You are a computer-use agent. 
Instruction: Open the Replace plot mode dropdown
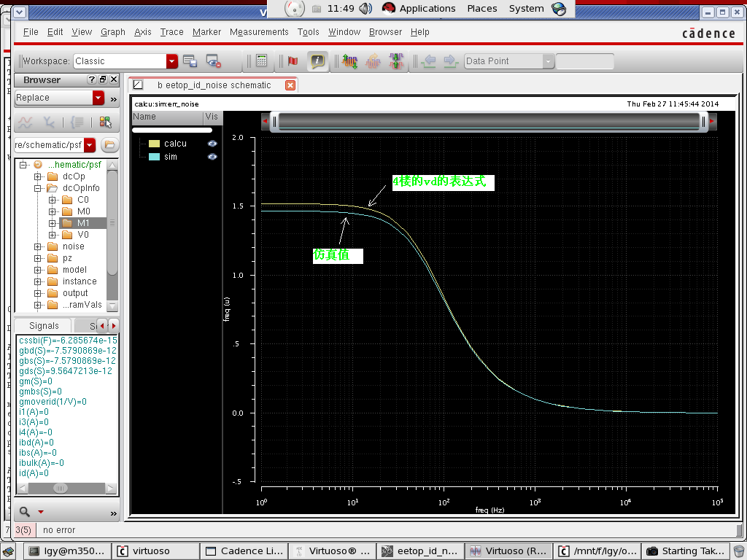pyautogui.click(x=98, y=98)
